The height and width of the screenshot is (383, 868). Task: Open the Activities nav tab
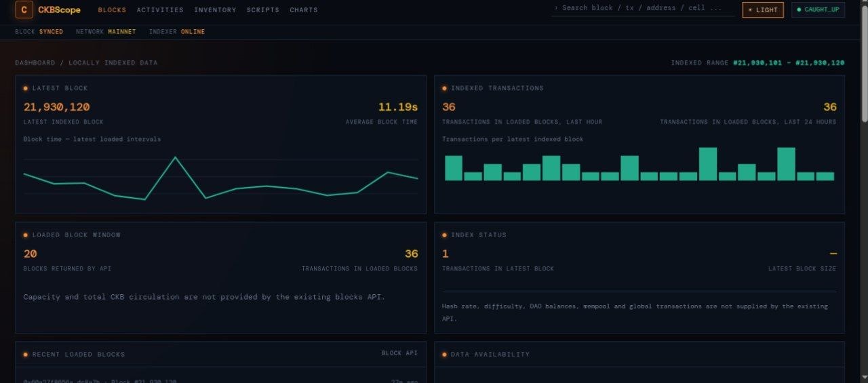160,10
